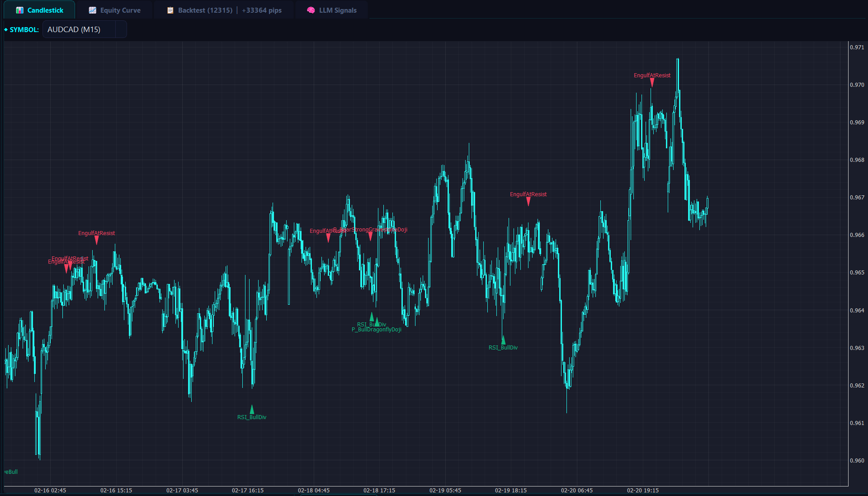This screenshot has width=868, height=496.
Task: Click the green arrow above P_BullDragonflyDoji label
Action: 377,321
